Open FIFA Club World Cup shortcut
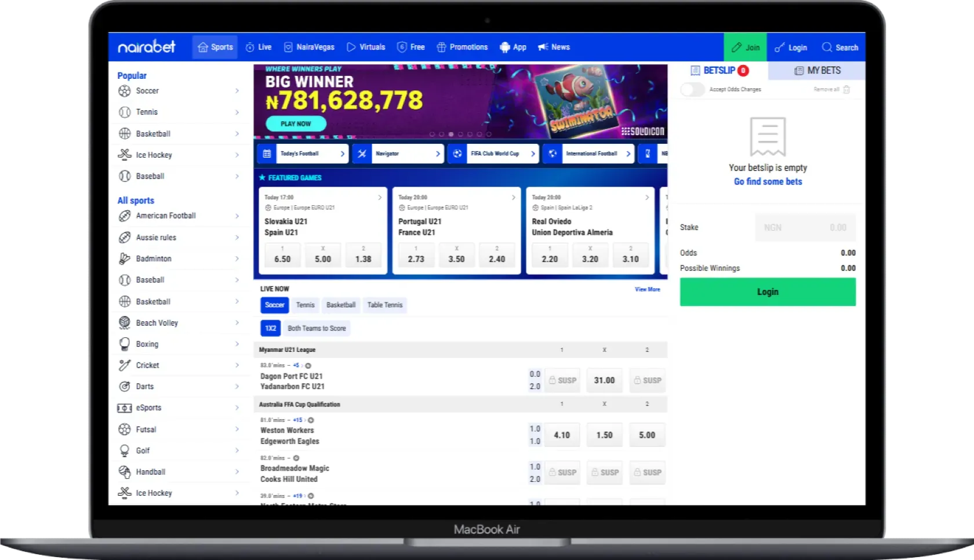Screen dimensions: 974x560 coord(493,154)
